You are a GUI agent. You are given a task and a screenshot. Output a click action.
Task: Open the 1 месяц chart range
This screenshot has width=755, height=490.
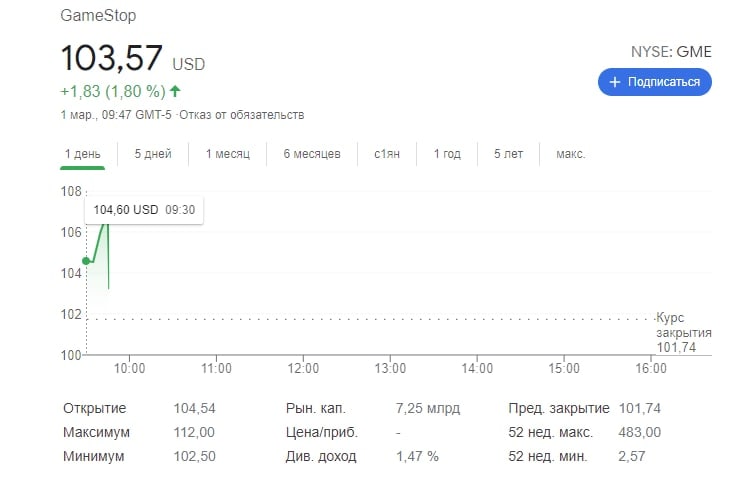point(228,154)
